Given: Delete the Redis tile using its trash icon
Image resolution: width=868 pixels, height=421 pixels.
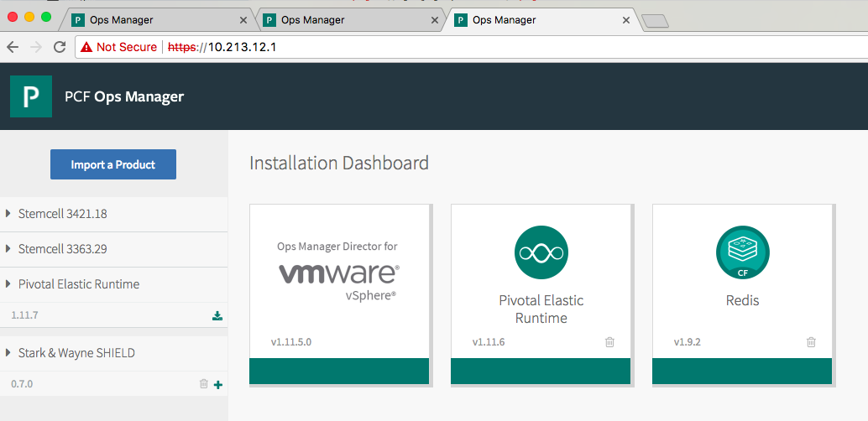Looking at the screenshot, I should [811, 342].
